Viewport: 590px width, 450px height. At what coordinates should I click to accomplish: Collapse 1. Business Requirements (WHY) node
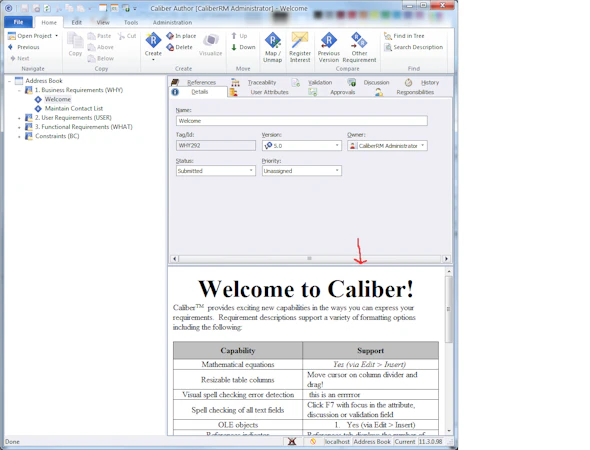19,90
